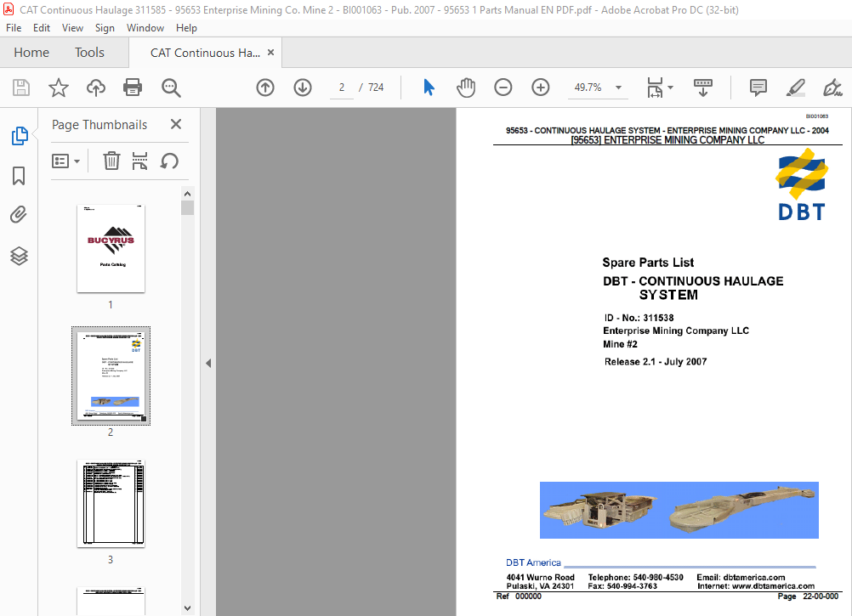Image resolution: width=852 pixels, height=616 pixels.
Task: Click the thumbnails scrollbar thumb
Action: click(x=187, y=208)
